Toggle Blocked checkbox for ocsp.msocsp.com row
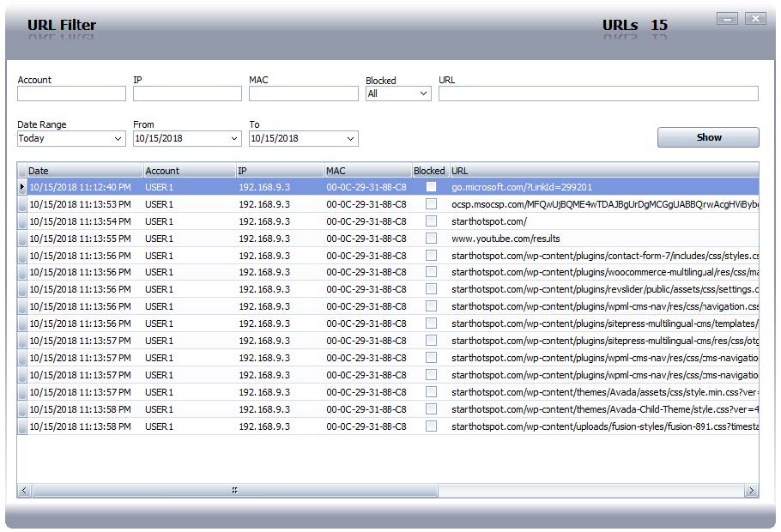781x532 pixels. (x=432, y=203)
